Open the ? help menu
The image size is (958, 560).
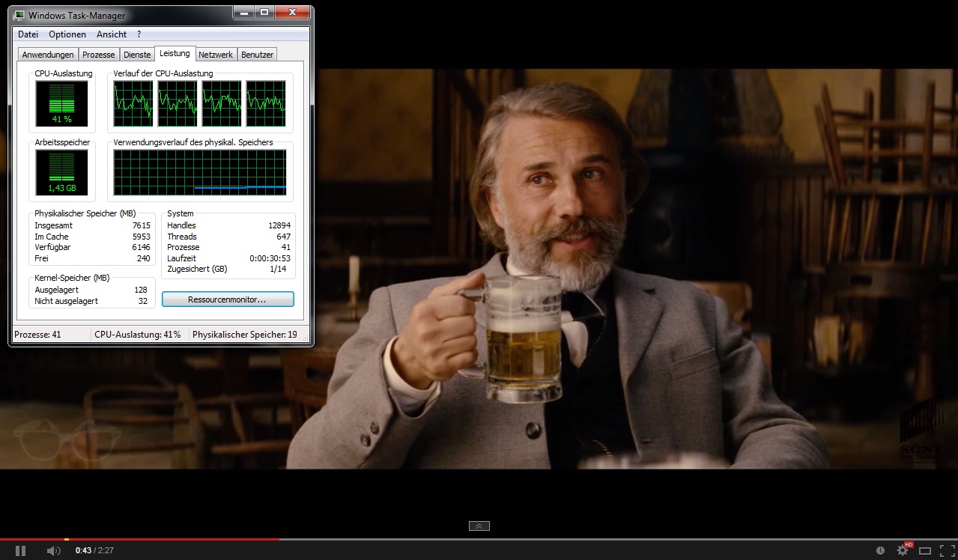[x=139, y=34]
